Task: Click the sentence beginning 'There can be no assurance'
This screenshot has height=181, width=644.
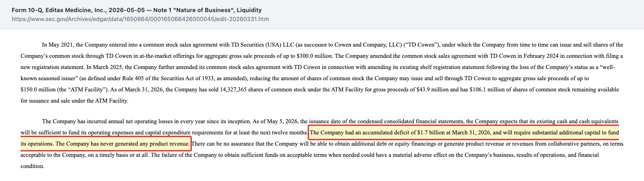Action: 322,149
